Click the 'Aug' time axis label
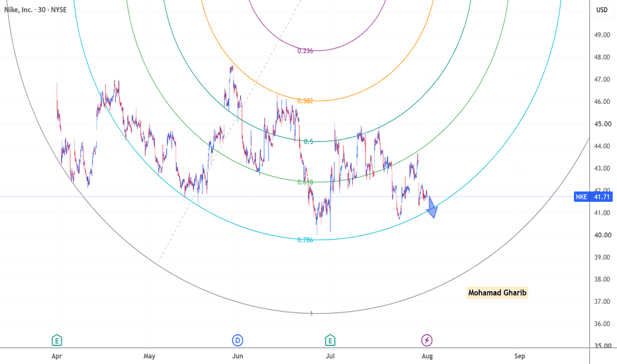Viewport: 617px width, 364px height. [427, 356]
